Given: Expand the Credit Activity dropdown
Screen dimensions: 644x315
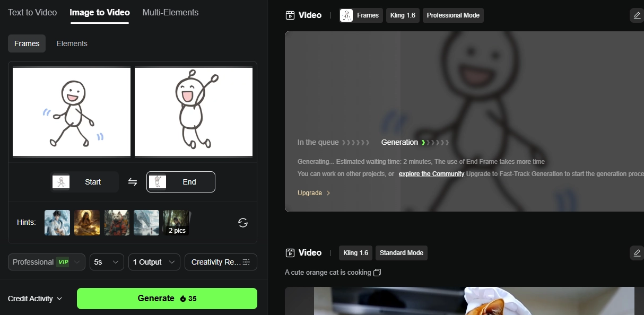Looking at the screenshot, I should pyautogui.click(x=34, y=299).
